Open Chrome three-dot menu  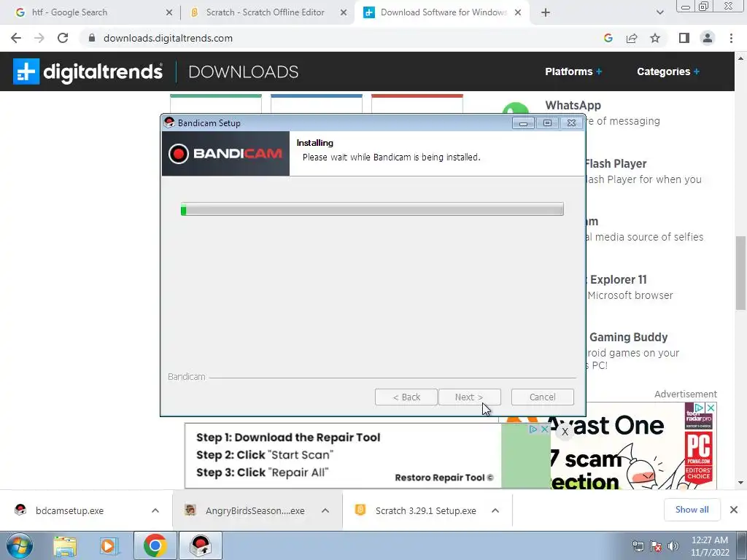click(731, 38)
